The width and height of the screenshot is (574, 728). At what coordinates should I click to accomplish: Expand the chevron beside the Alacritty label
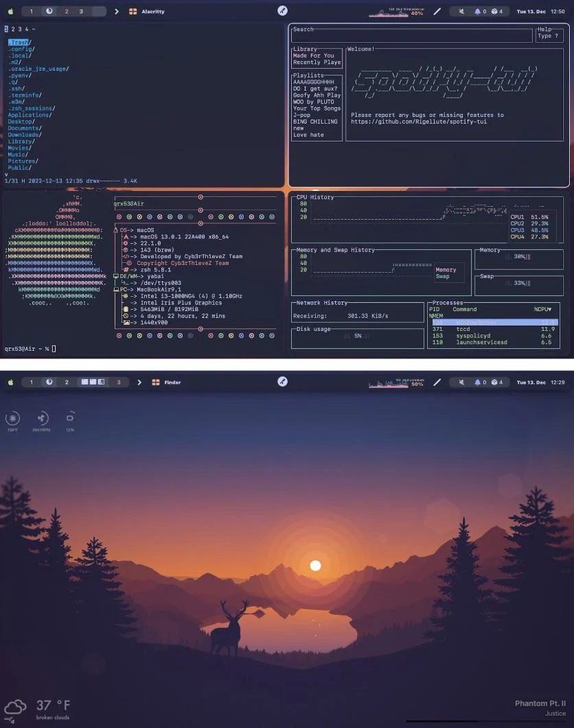(117, 11)
